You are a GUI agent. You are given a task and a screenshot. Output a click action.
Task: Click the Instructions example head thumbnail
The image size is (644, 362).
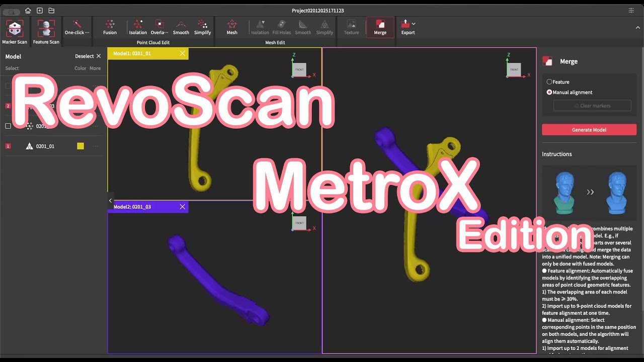589,192
